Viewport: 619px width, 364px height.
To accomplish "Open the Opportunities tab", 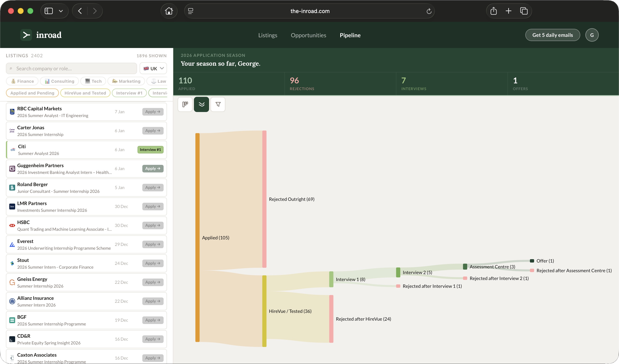I will 308,35.
